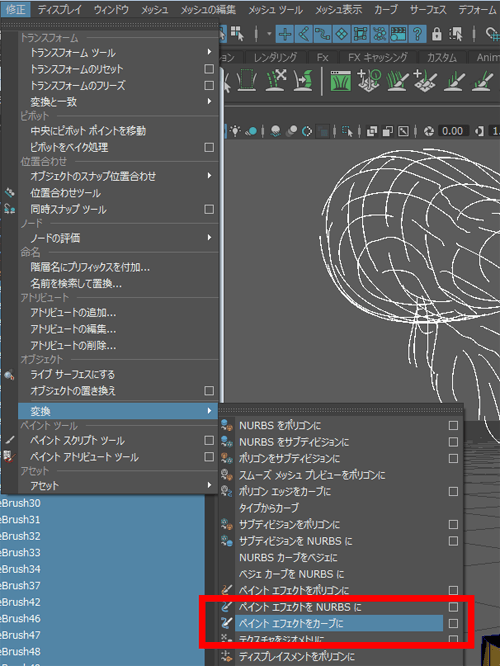Toggle the joints selection mask icon
This screenshot has height=666, width=500.
pos(304,34)
